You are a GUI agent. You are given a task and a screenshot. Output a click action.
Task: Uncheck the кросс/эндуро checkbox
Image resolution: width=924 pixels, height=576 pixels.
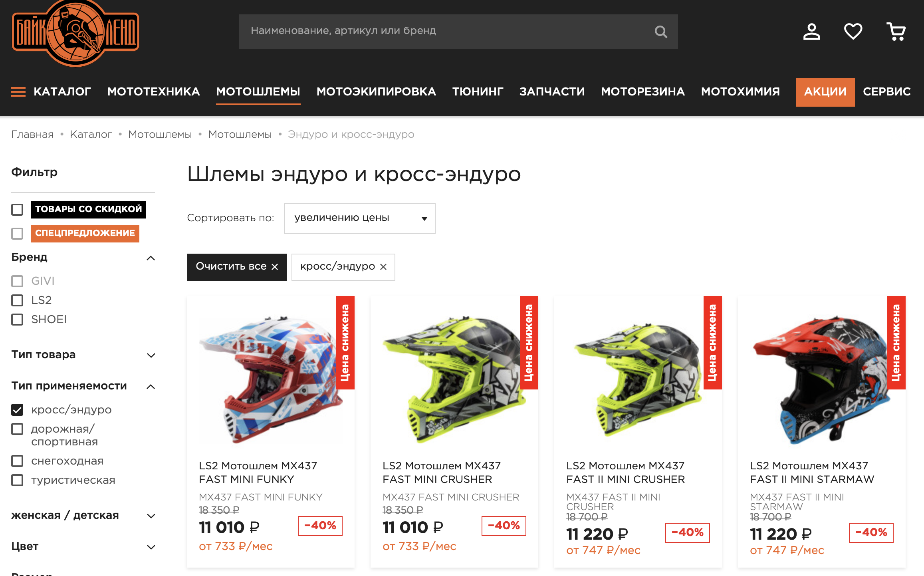(x=17, y=410)
